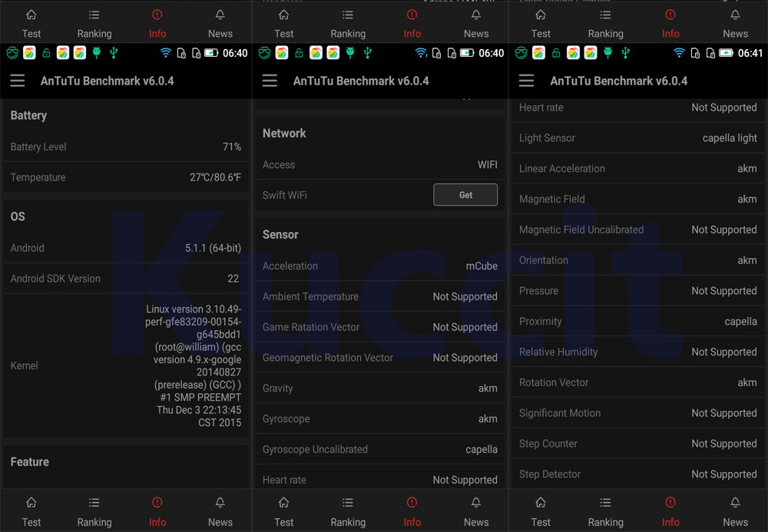The height and width of the screenshot is (532, 768).
Task: Open hamburger menu in the left screenshot
Action: tap(18, 81)
